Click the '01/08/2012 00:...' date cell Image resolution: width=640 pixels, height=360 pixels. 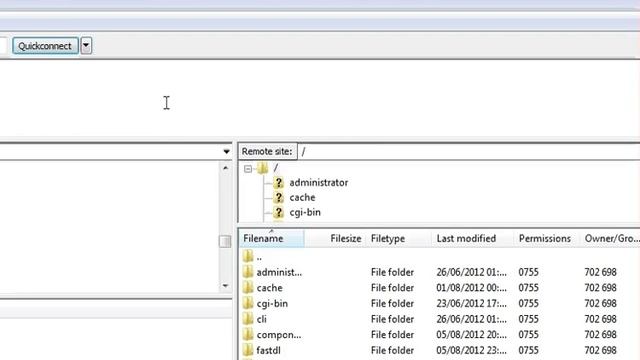pyautogui.click(x=471, y=288)
